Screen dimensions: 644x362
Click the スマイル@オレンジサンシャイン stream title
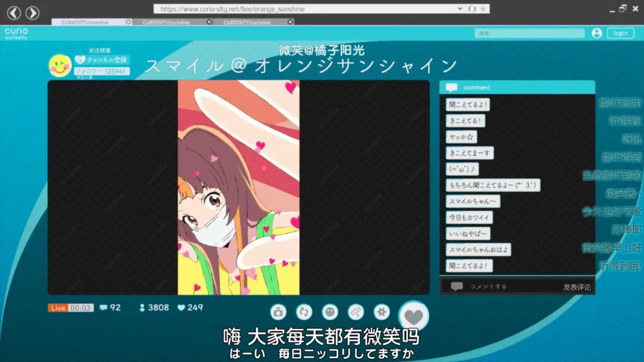(301, 66)
